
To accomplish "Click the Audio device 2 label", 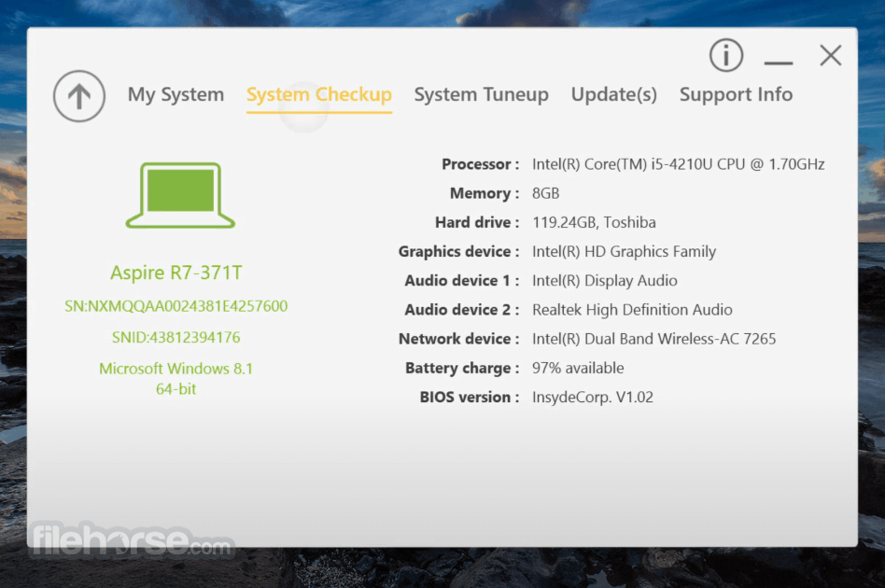I will (462, 310).
